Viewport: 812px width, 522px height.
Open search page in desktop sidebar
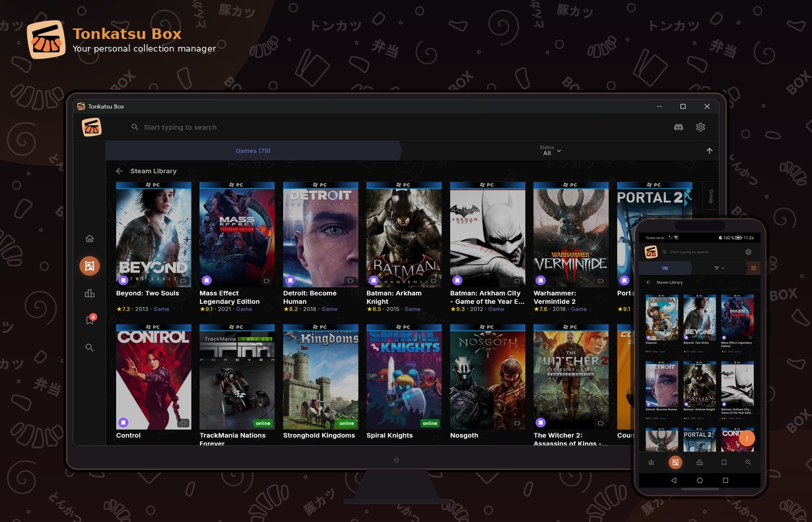point(90,348)
